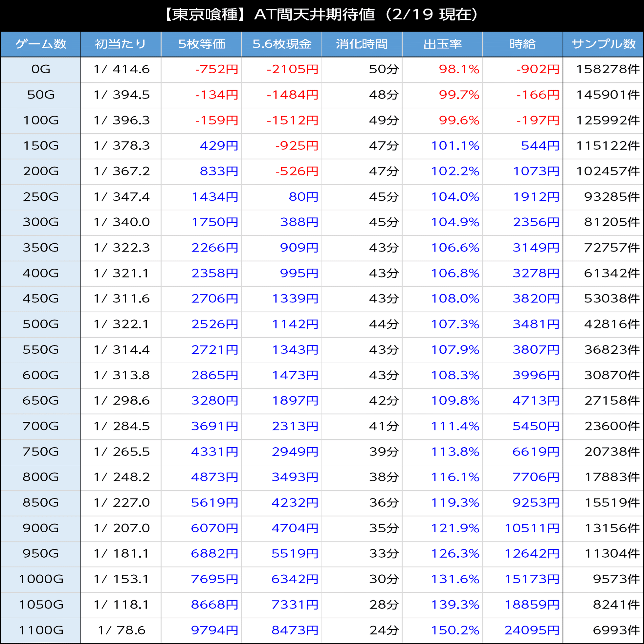Click the 初当たり column header
Screen dimensions: 644x644
pos(121,44)
